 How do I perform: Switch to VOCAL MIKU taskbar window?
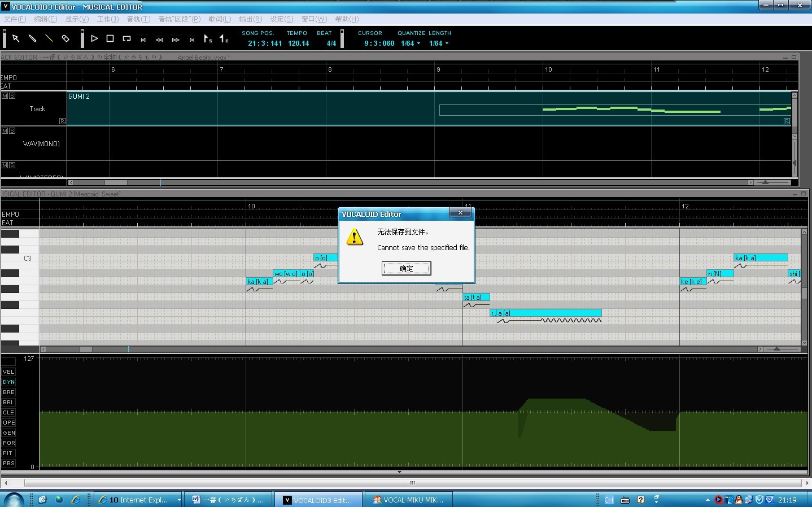pos(408,500)
